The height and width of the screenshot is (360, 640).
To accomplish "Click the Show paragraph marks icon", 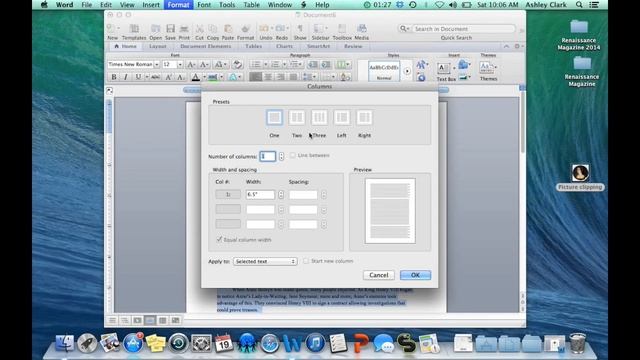I will point(300,28).
